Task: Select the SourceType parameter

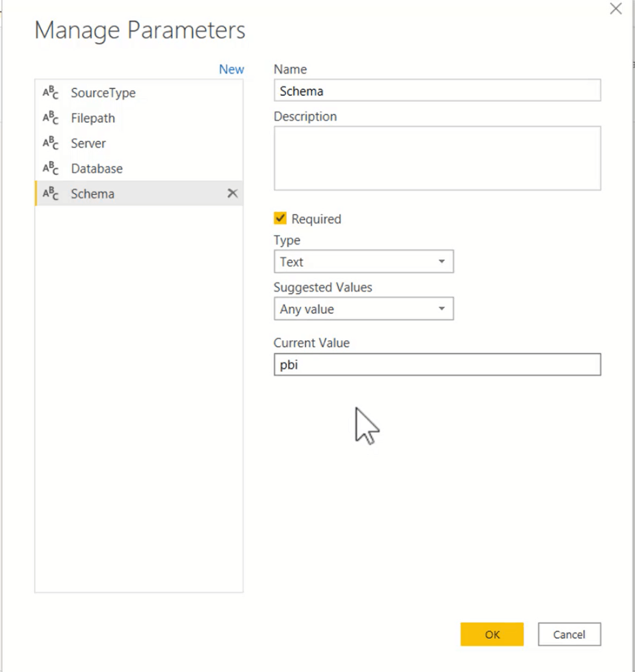Action: coord(103,93)
